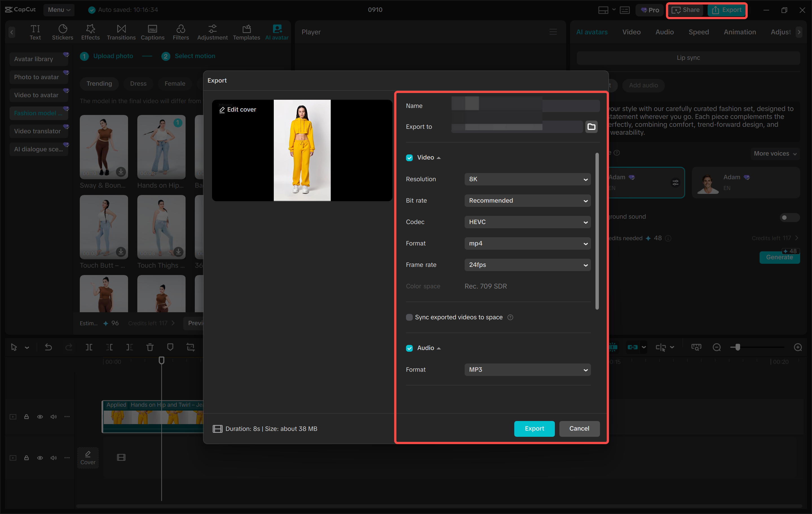812x514 pixels.
Task: Select the AI avatar tool
Action: pyautogui.click(x=277, y=32)
